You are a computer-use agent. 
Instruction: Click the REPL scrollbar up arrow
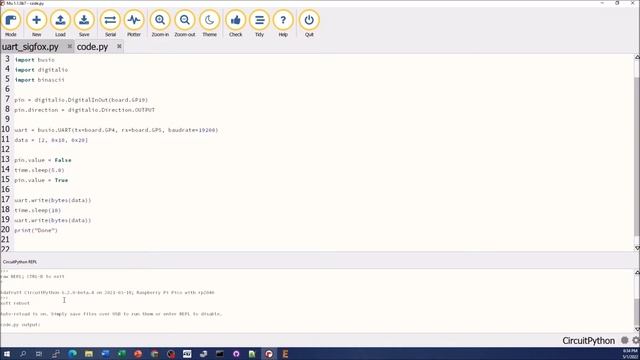pos(637,272)
